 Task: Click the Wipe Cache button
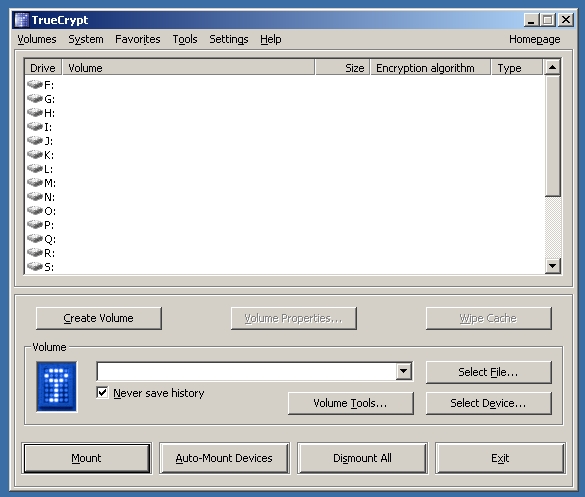pyautogui.click(x=488, y=318)
